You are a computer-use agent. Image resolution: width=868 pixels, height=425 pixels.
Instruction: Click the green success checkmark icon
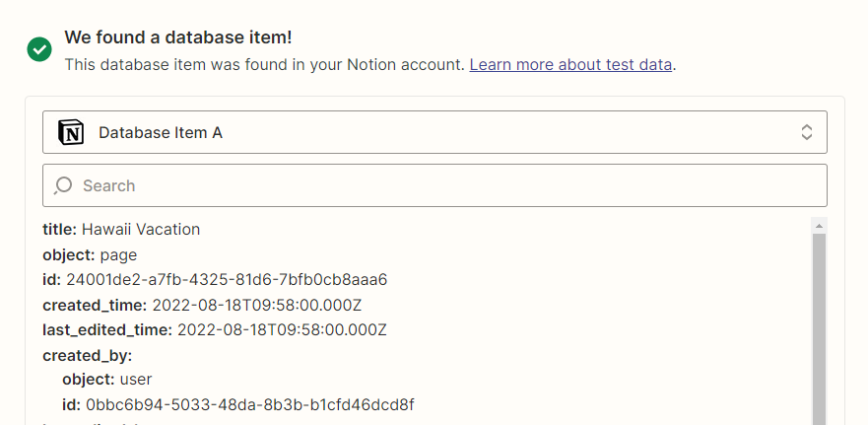tap(39, 50)
